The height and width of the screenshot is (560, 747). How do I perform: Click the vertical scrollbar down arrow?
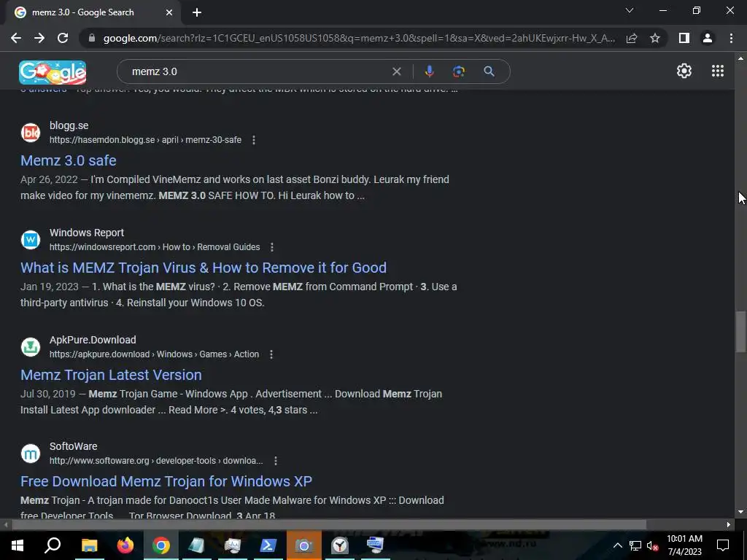pos(740,512)
